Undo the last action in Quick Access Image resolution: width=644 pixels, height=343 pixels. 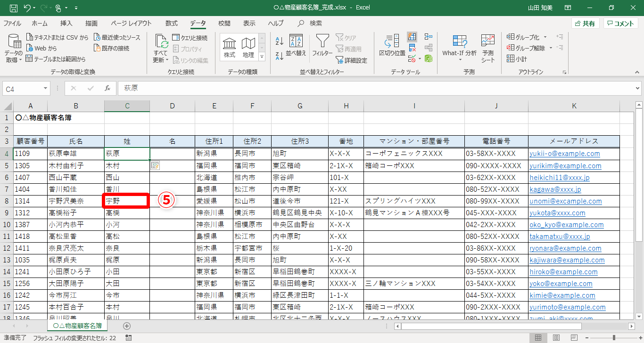(27, 8)
